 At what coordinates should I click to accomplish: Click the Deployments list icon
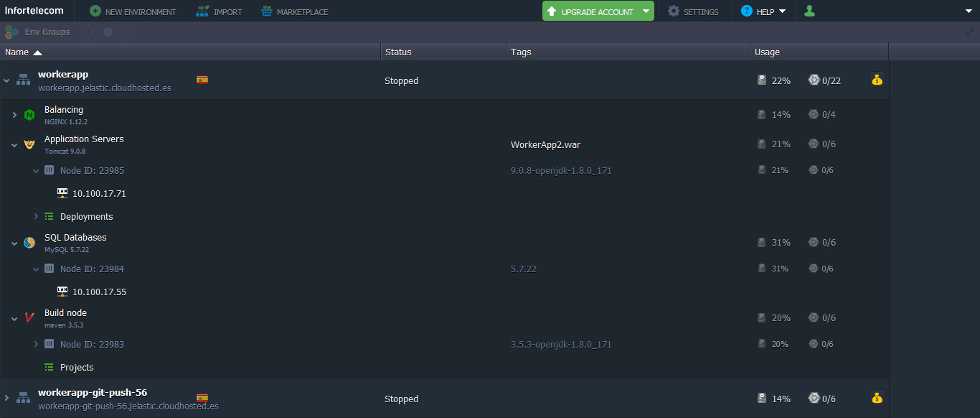point(50,216)
